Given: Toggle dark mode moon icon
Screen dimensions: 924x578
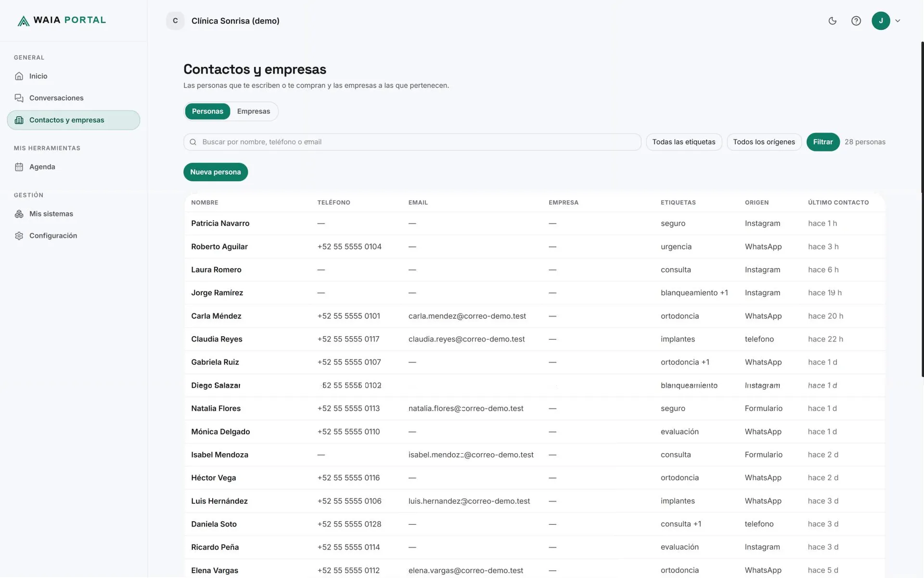Looking at the screenshot, I should 832,21.
